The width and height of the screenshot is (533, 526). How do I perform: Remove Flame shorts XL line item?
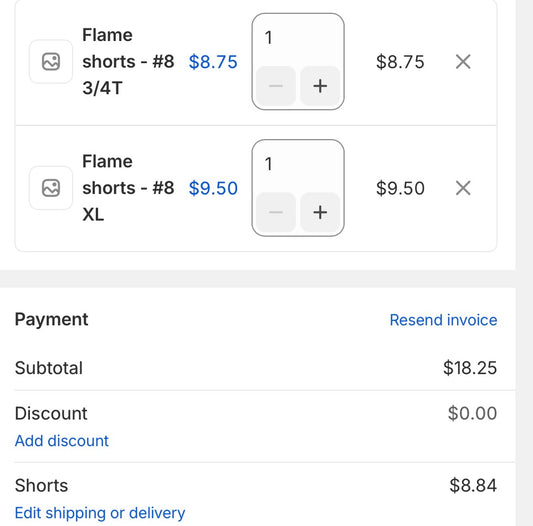[463, 188]
